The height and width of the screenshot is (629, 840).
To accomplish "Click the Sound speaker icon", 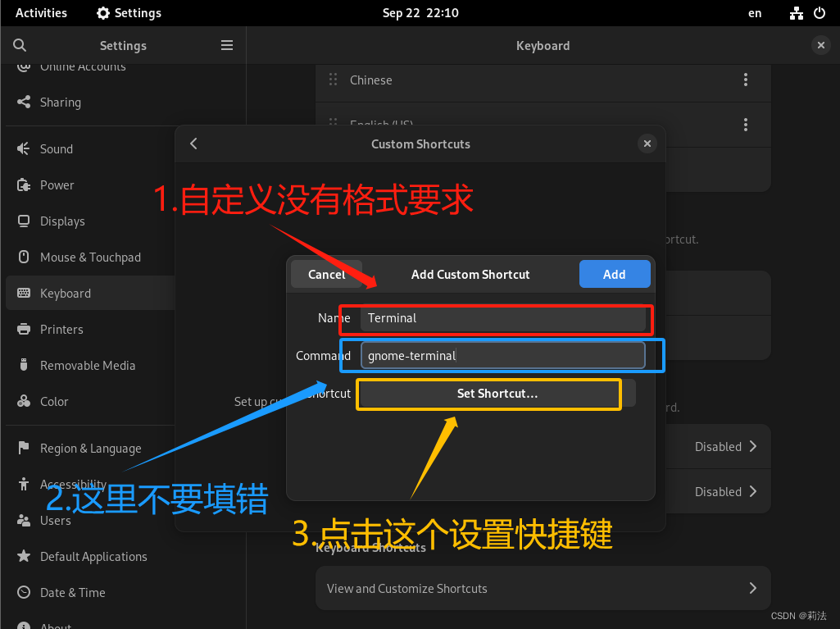I will point(24,148).
